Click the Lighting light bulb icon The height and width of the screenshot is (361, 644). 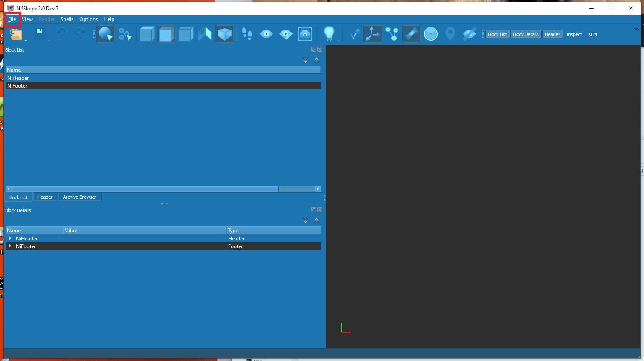[x=329, y=34]
